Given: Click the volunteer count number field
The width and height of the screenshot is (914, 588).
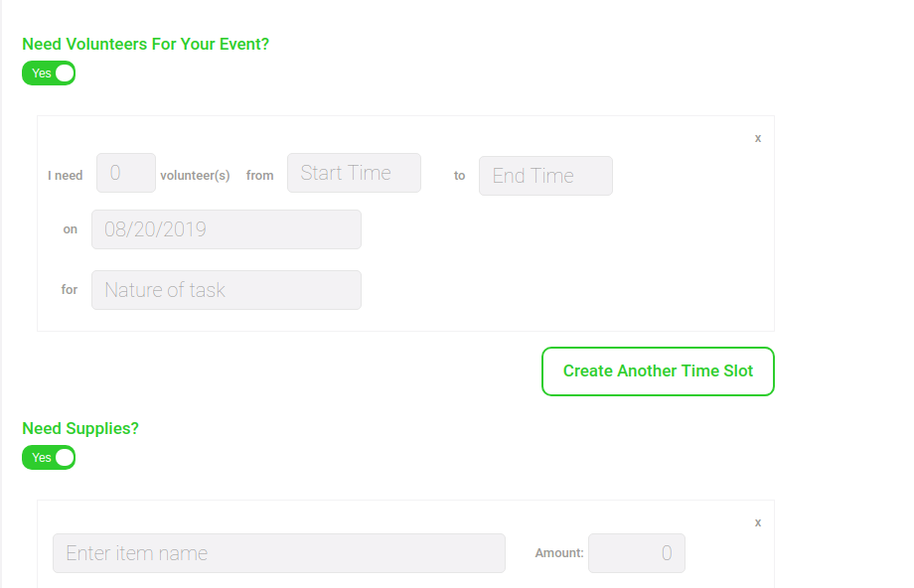Looking at the screenshot, I should coord(126,173).
